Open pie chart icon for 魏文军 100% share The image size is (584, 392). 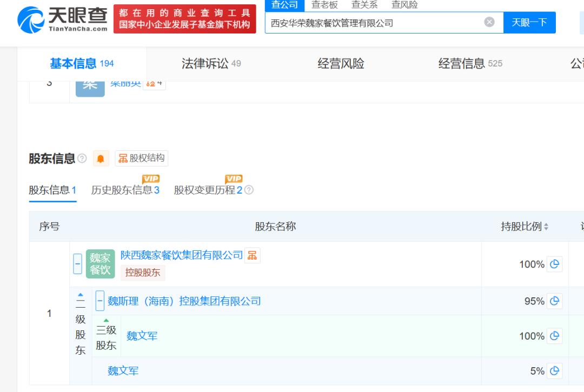554,336
